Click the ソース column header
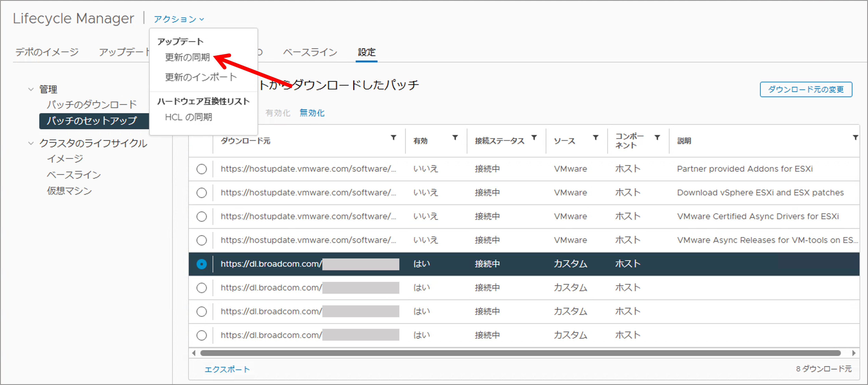Viewport: 868px width, 385px height. [x=564, y=141]
